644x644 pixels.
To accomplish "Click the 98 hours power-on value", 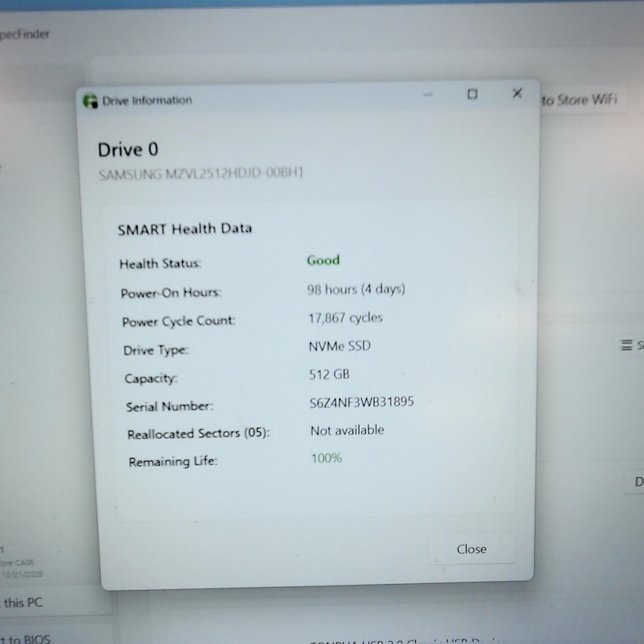I will [x=356, y=289].
